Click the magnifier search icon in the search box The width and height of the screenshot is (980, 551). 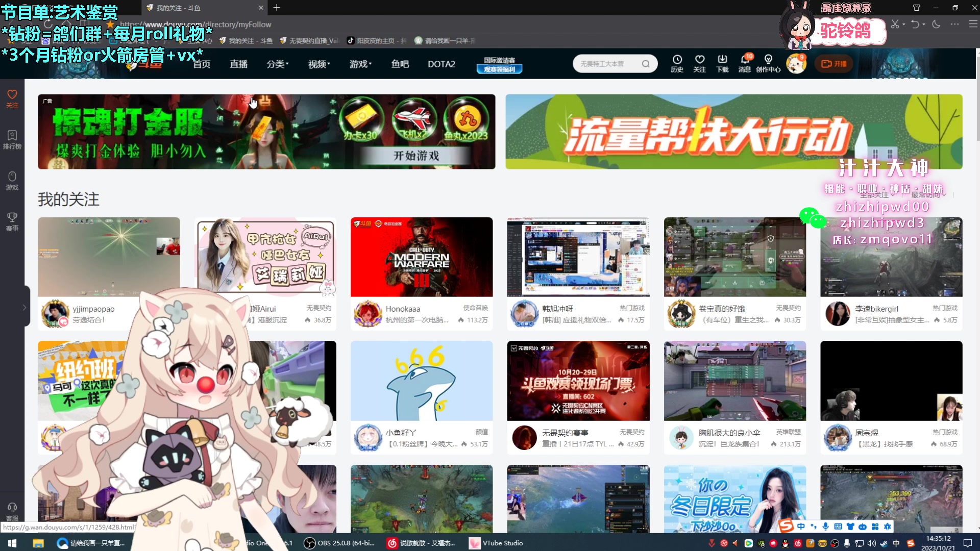click(646, 64)
